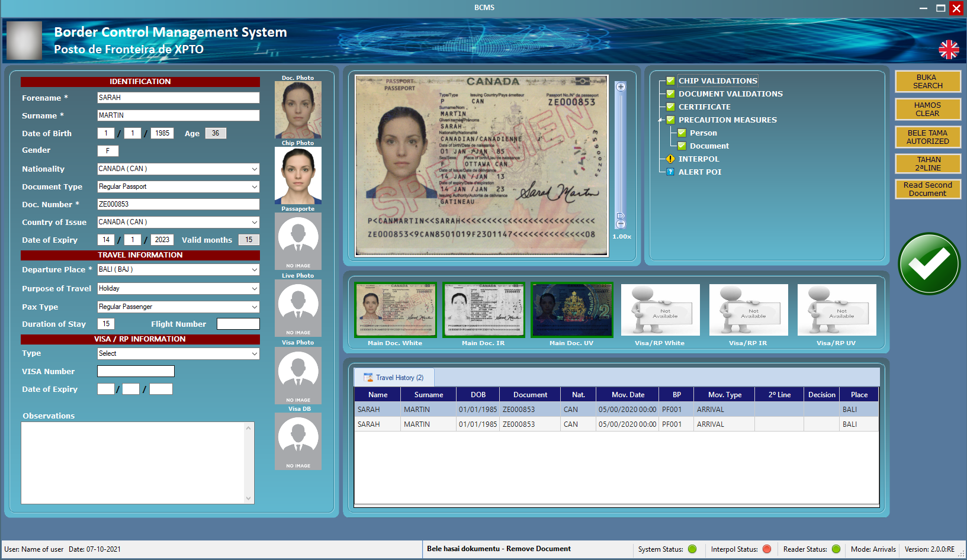Screen dimensions: 967x560
Task: Click the Observations scrollbar up arrow
Action: click(249, 427)
